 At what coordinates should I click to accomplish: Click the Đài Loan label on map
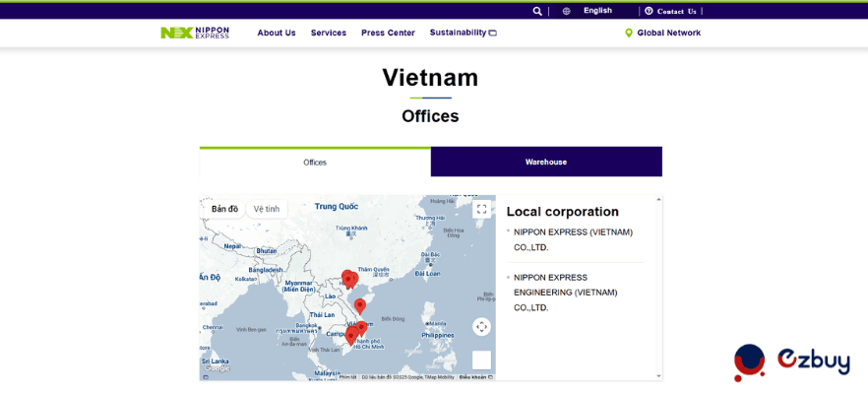[x=428, y=273]
